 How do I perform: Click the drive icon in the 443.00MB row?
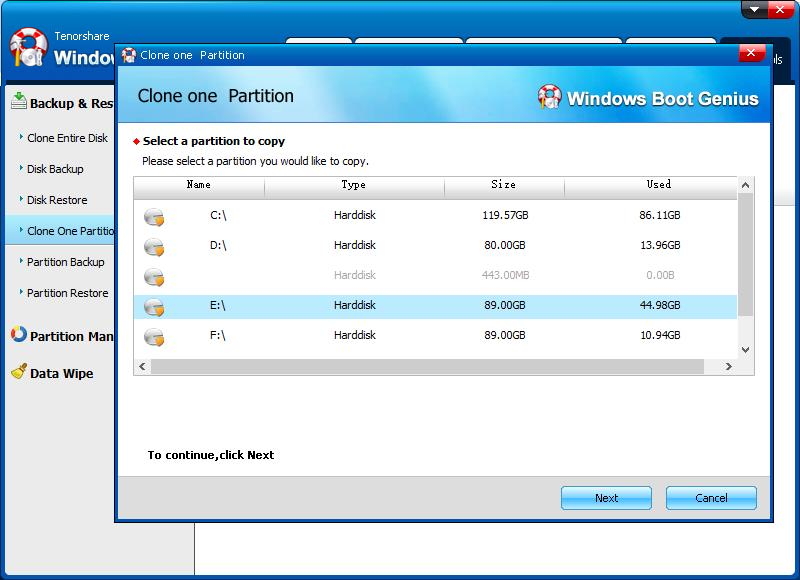[x=154, y=277]
